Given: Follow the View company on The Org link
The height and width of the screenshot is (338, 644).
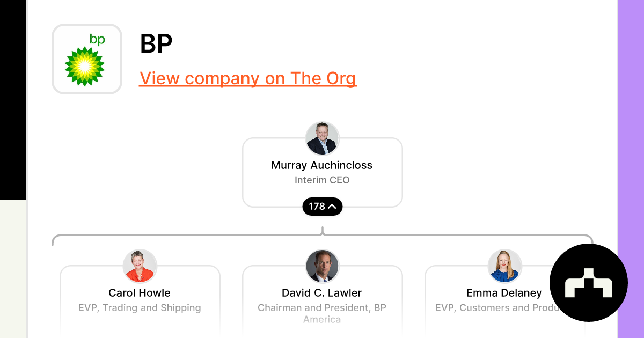Looking at the screenshot, I should (248, 78).
